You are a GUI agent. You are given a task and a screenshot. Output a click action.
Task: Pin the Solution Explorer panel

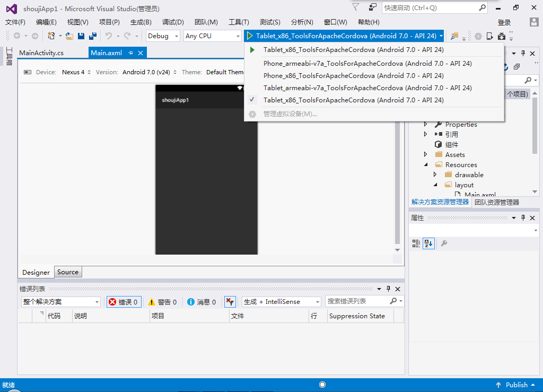click(x=523, y=54)
